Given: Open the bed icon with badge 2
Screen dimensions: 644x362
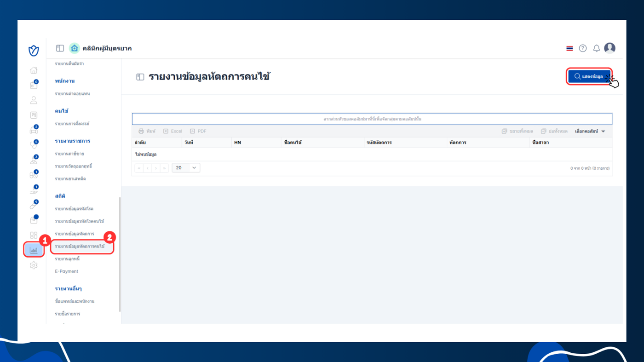Looking at the screenshot, I should (x=34, y=130).
